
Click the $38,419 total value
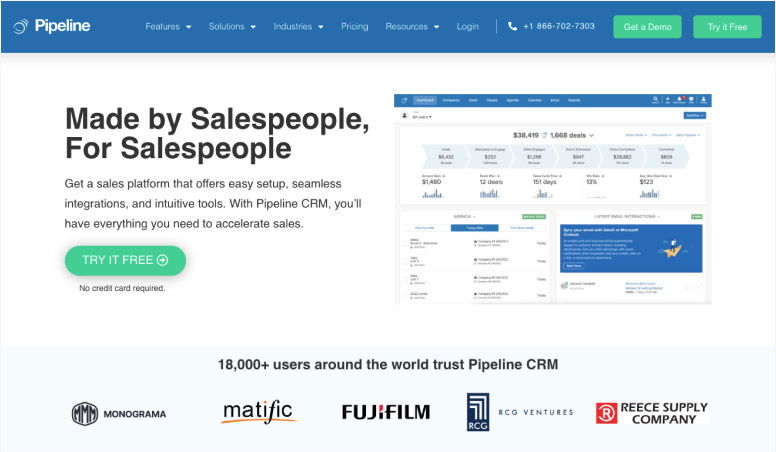point(526,135)
